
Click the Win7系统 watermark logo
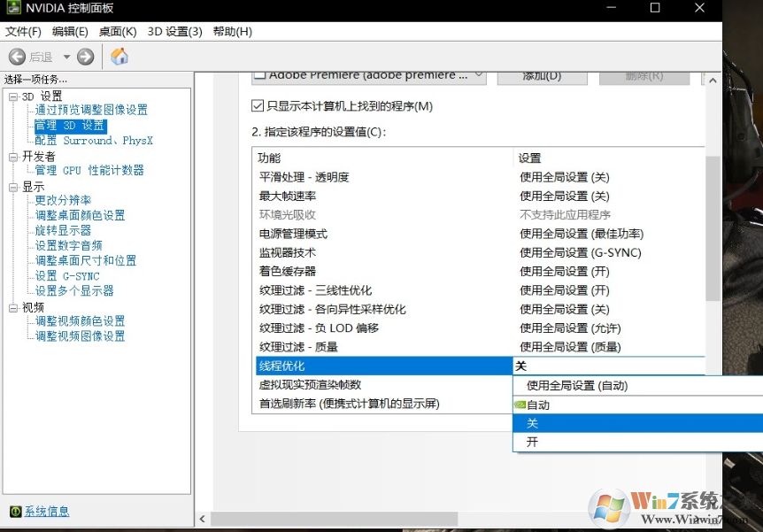coord(620,507)
